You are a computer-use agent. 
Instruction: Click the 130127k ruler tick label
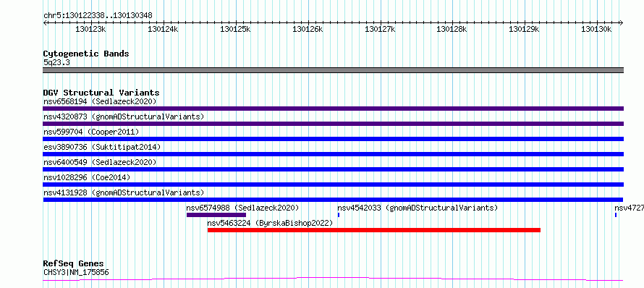click(x=380, y=29)
